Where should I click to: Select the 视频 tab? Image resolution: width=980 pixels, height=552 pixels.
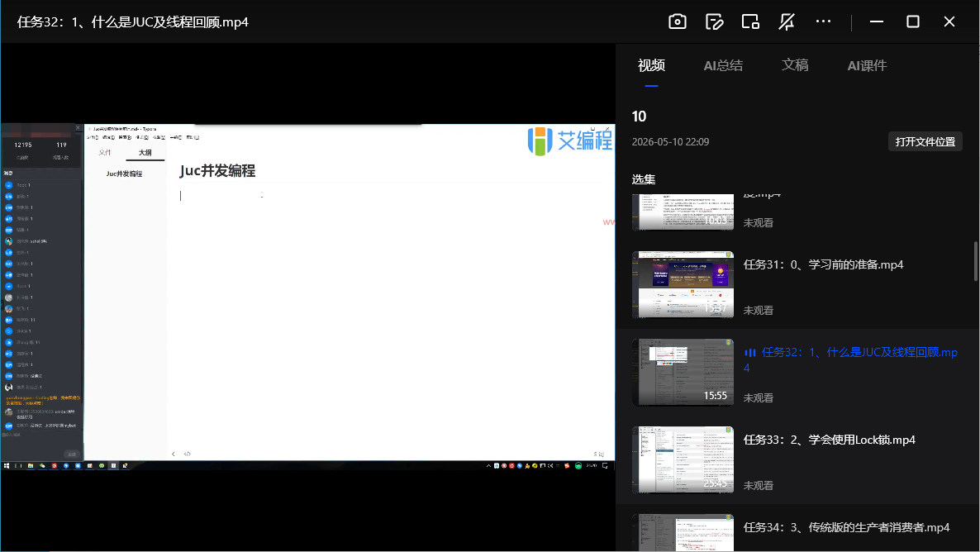(x=651, y=65)
